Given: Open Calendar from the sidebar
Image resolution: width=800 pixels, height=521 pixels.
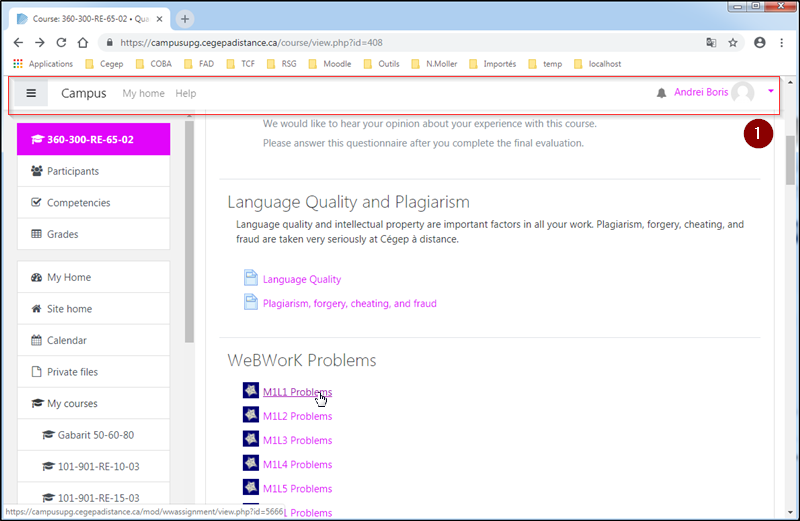Looking at the screenshot, I should 66,340.
